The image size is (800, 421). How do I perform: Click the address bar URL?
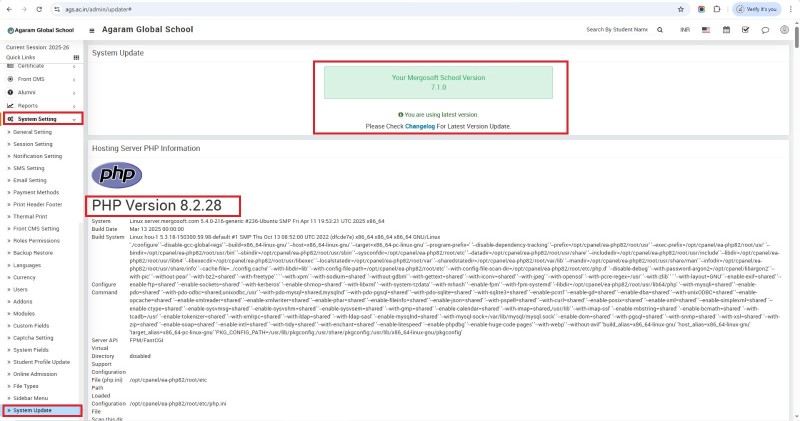98,9
